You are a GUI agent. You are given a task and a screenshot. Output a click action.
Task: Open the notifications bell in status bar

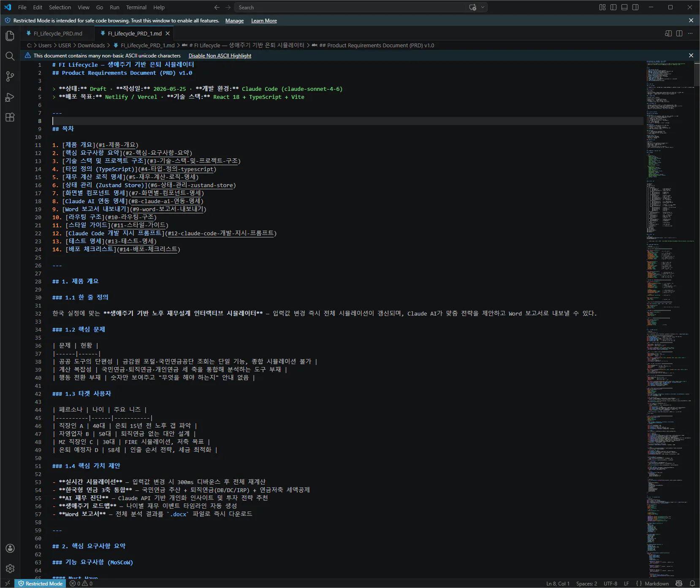click(692, 583)
